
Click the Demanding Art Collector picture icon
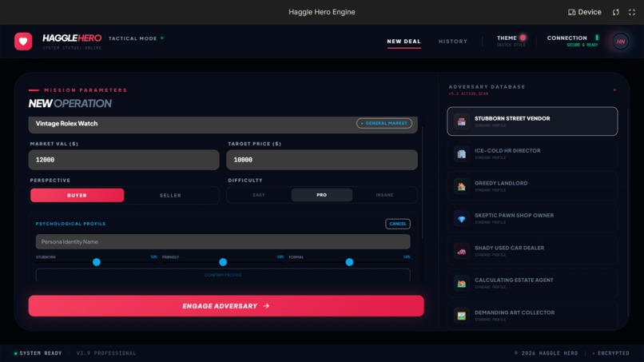tap(461, 316)
